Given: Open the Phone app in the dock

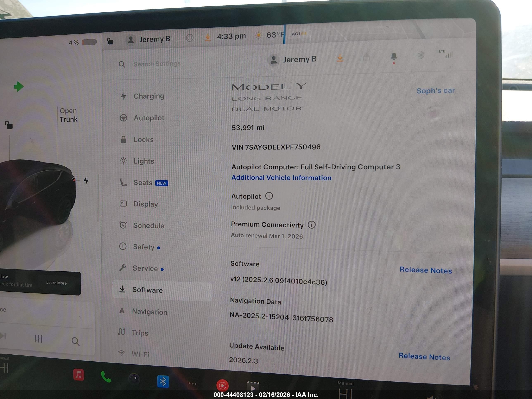Looking at the screenshot, I should click(106, 377).
